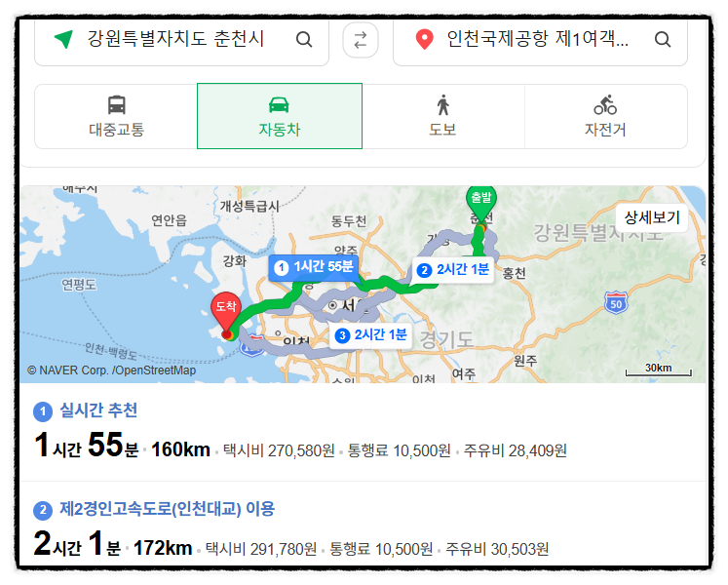Open the 실시간 추천 route option

click(x=98, y=410)
